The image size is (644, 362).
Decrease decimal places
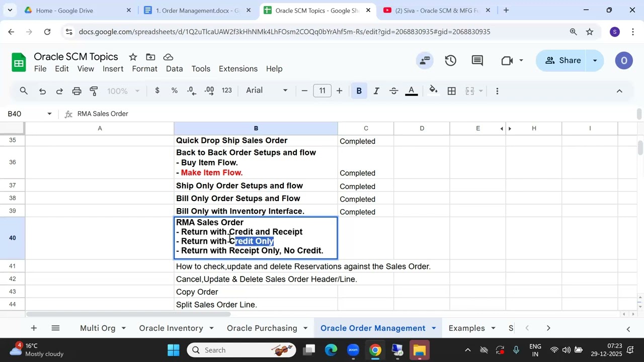(x=192, y=90)
